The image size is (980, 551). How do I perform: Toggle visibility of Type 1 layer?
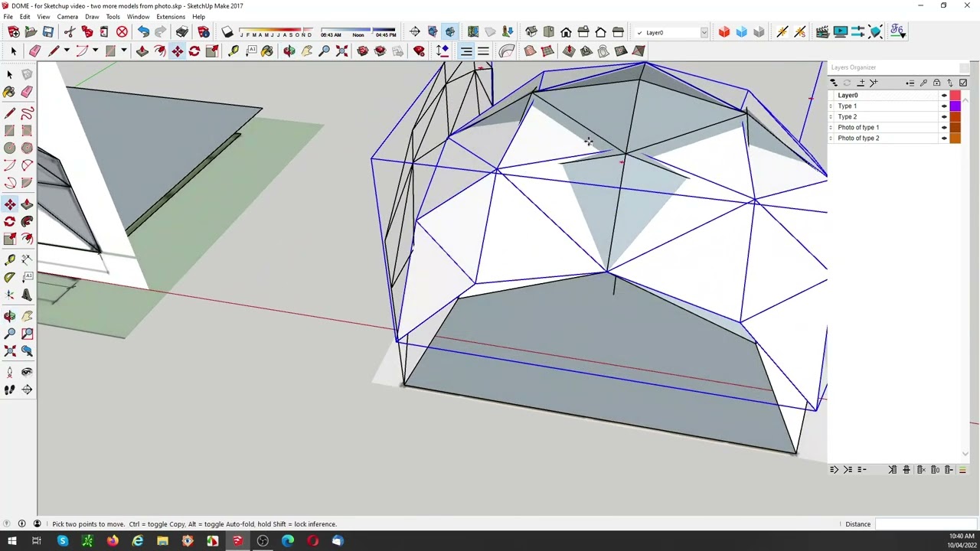click(x=944, y=106)
